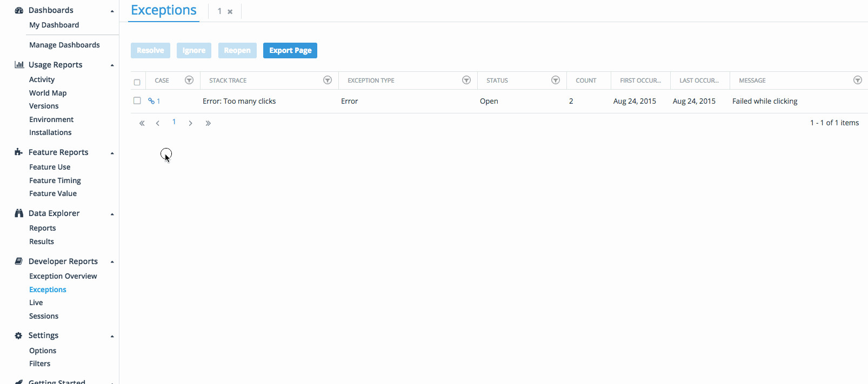The image size is (868, 384).
Task: Click the Dashboards gauge icon
Action: 19,10
